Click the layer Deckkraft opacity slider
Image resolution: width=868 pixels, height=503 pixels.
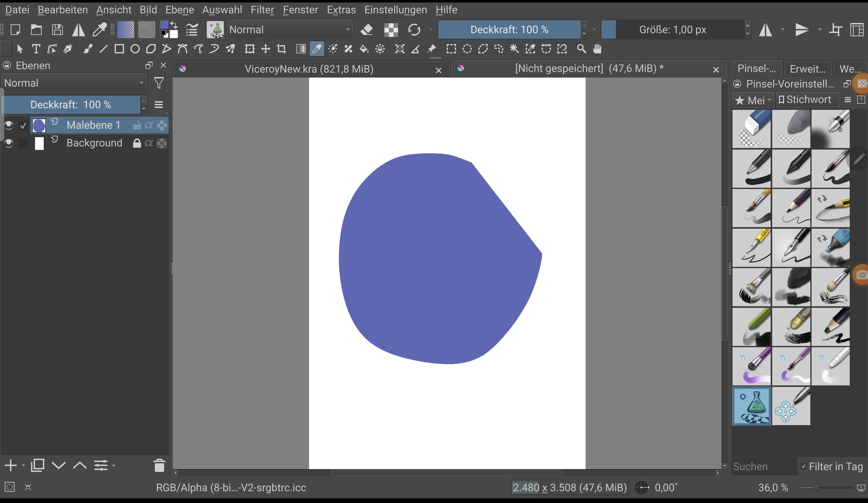(x=71, y=105)
